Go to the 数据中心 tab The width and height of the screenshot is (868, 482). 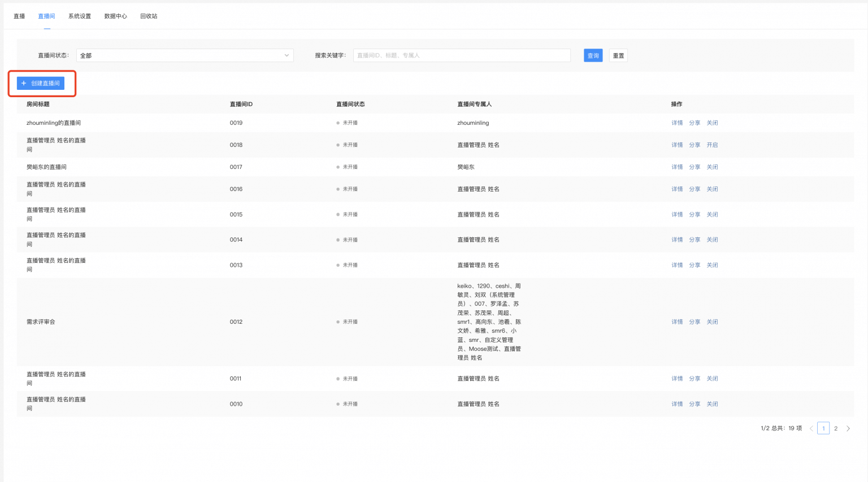[115, 16]
